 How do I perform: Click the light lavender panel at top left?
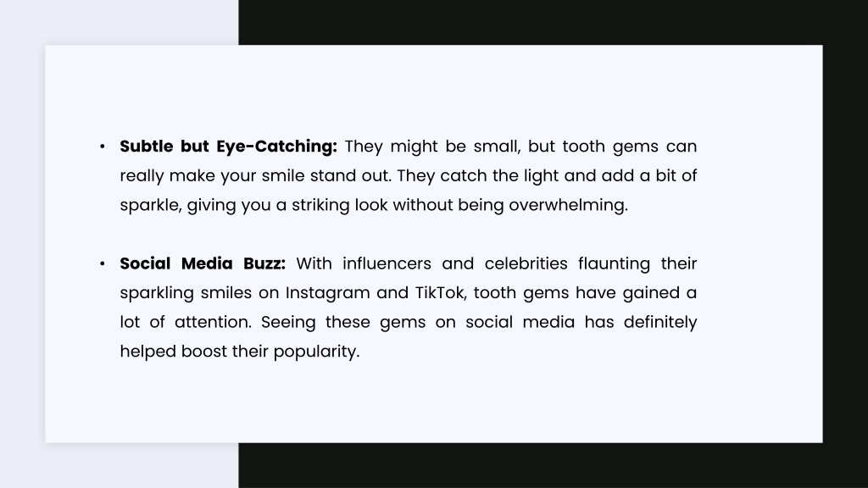click(119, 22)
